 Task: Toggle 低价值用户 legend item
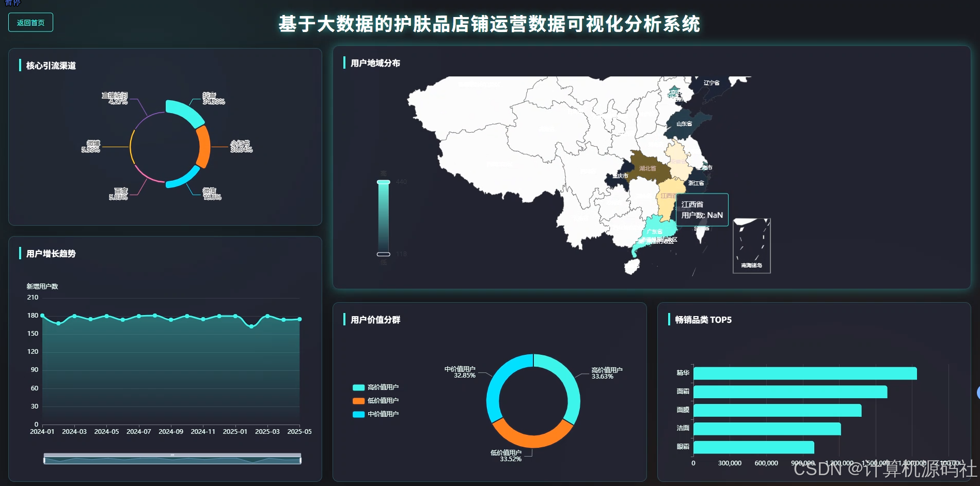click(x=375, y=401)
